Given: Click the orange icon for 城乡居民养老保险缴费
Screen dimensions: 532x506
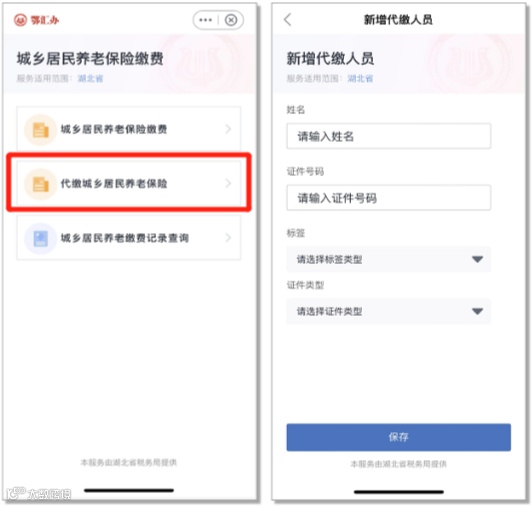Looking at the screenshot, I should [40, 130].
